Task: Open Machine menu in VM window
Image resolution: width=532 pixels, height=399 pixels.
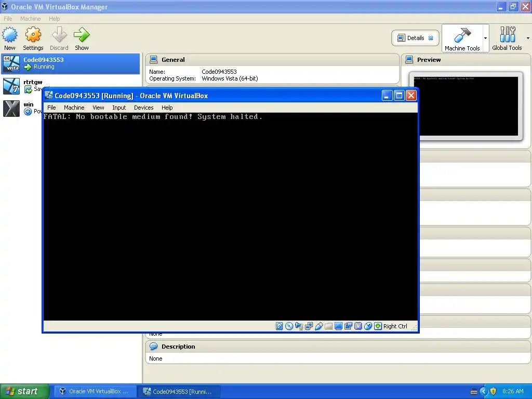Action: click(74, 108)
